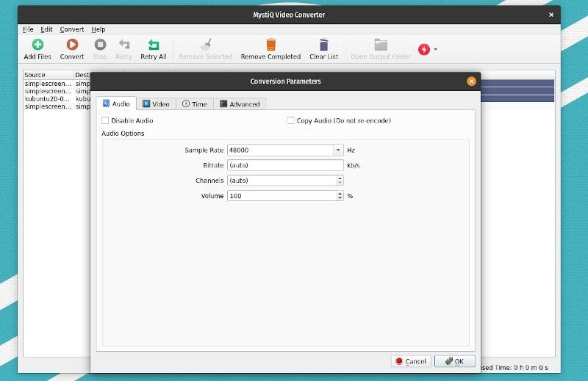Screen dimensions: 588x381
Task: Click the Clear List icon
Action: tap(323, 46)
